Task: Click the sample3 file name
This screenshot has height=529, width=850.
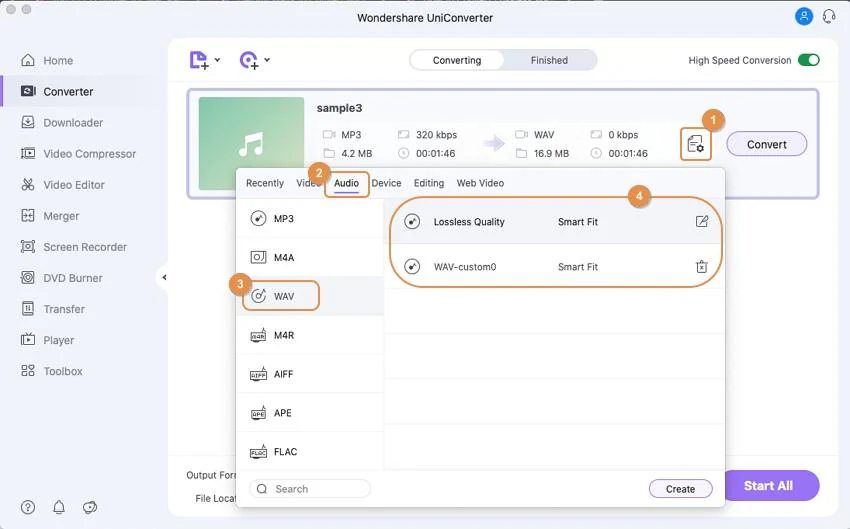Action: coord(339,108)
